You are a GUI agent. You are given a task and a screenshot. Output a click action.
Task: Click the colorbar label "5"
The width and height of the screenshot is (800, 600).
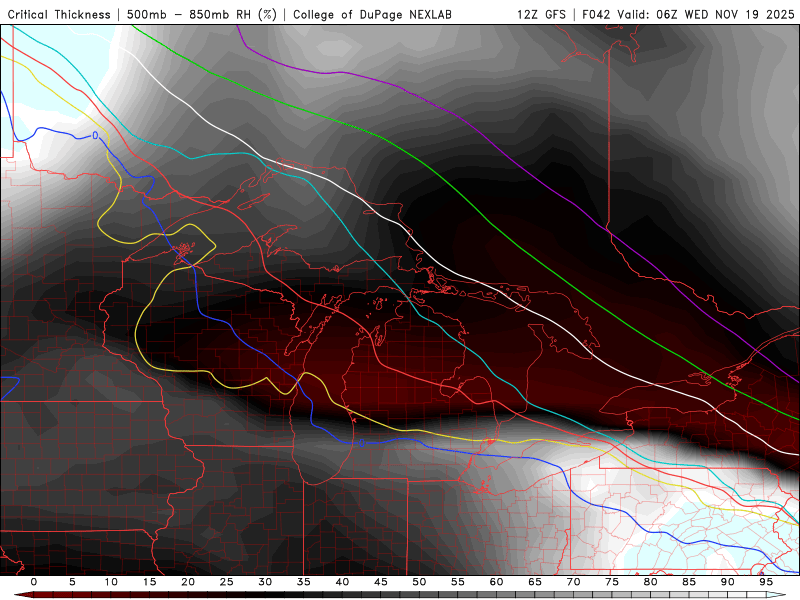pyautogui.click(x=72, y=582)
